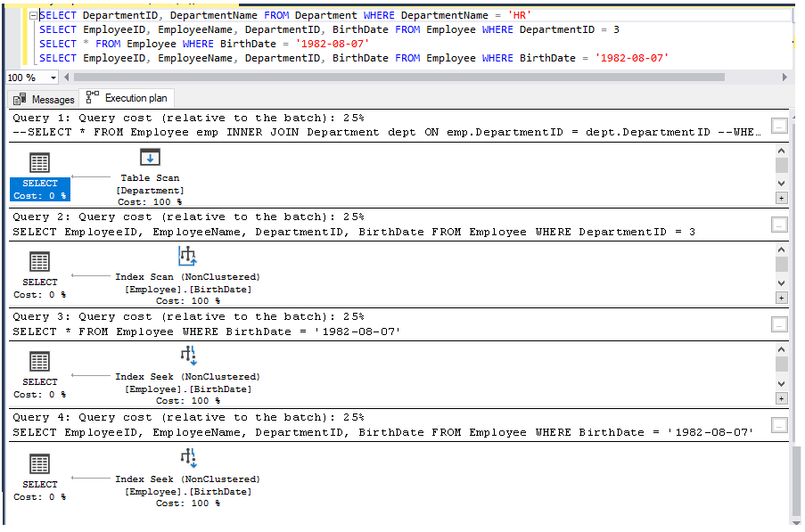
Task: Click the Table Scan operator icon in Query 1
Action: pyautogui.click(x=150, y=157)
